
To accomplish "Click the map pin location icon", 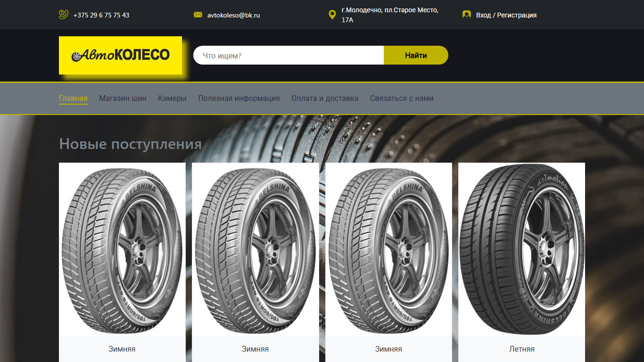I will (x=332, y=15).
